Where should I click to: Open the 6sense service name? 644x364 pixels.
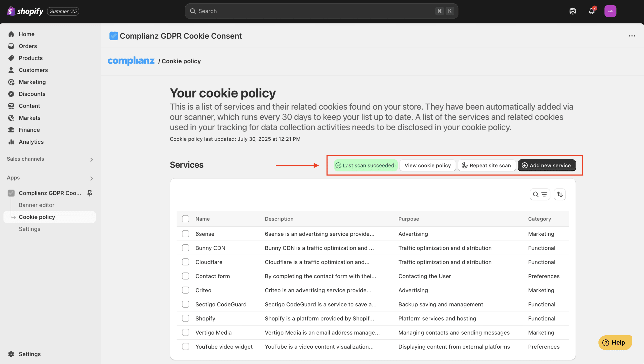(205, 234)
